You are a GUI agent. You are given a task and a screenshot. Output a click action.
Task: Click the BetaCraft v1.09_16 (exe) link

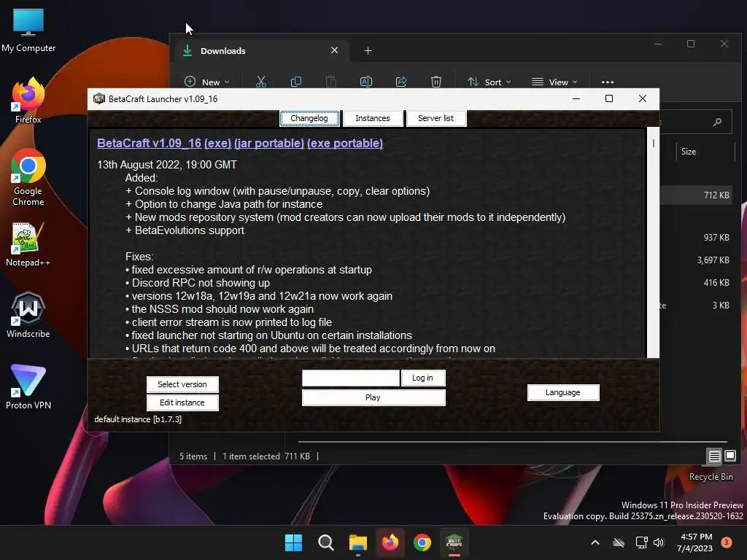click(x=164, y=144)
